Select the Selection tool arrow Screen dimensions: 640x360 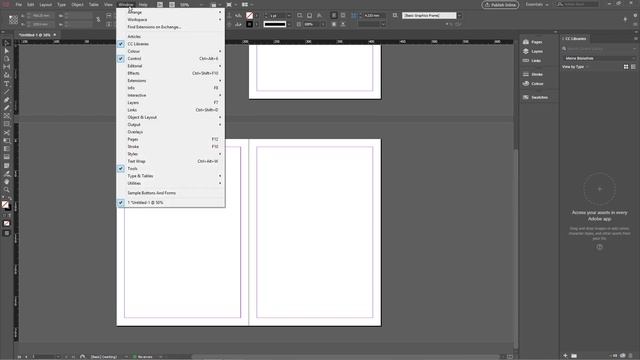pos(7,43)
